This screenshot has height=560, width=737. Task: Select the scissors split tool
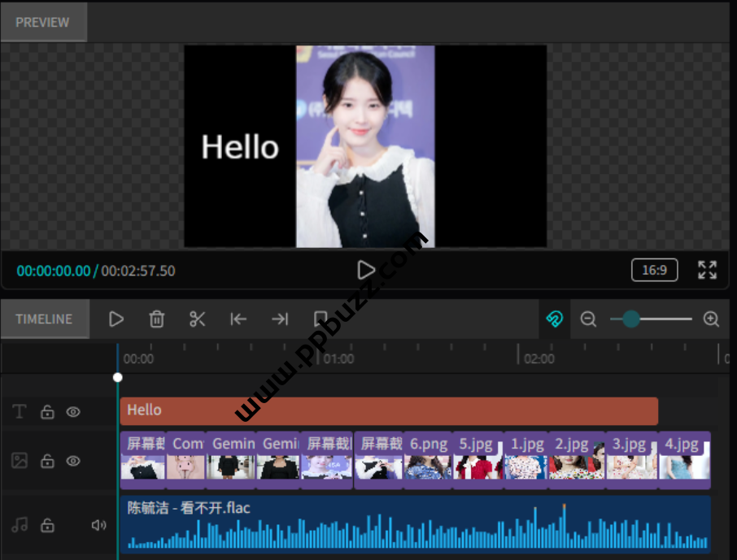click(198, 319)
